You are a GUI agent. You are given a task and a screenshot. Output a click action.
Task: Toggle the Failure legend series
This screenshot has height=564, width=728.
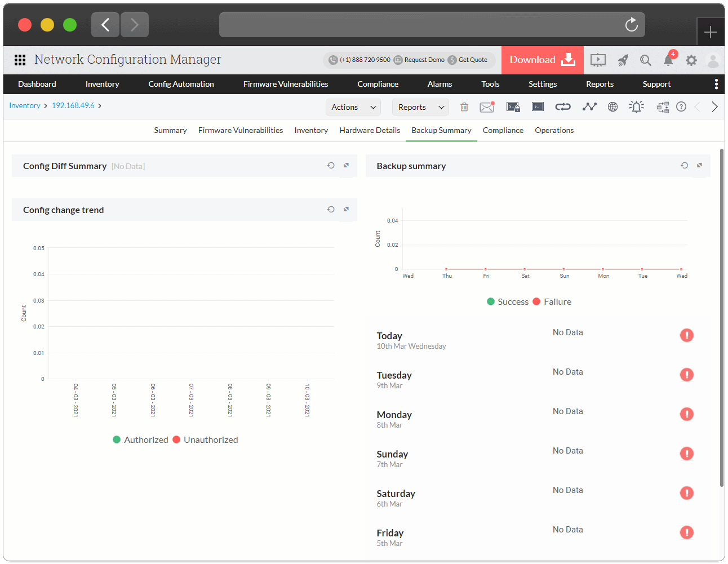pos(552,302)
